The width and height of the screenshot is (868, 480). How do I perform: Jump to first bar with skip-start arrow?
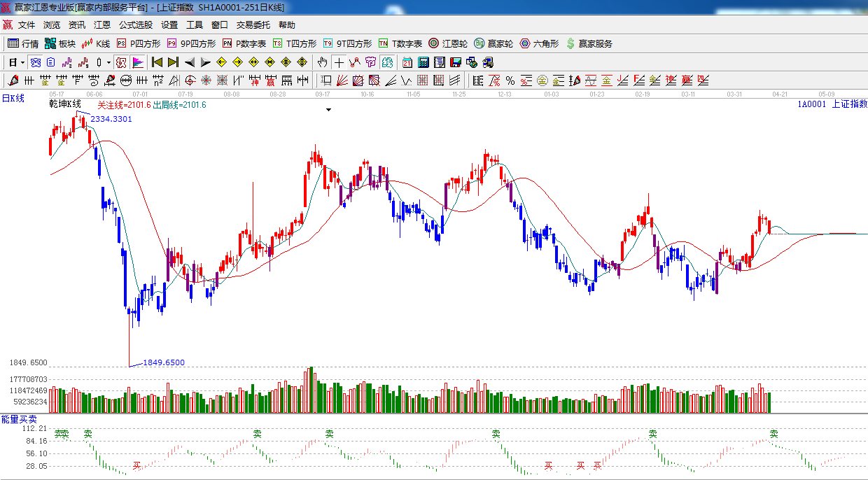point(157,62)
